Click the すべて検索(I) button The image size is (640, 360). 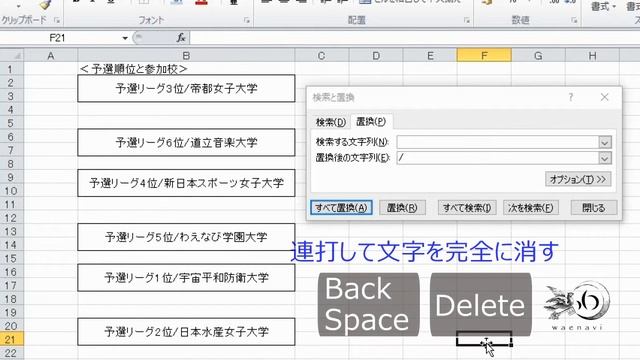(467, 208)
